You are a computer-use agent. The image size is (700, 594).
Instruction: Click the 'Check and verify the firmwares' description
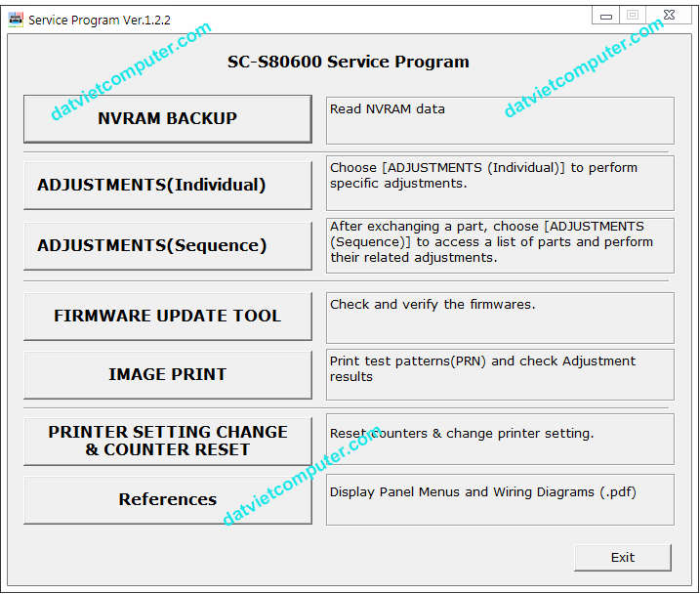point(432,305)
